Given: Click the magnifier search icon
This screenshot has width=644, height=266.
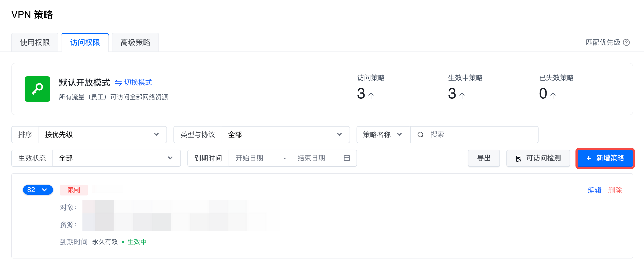Looking at the screenshot, I should [x=421, y=135].
